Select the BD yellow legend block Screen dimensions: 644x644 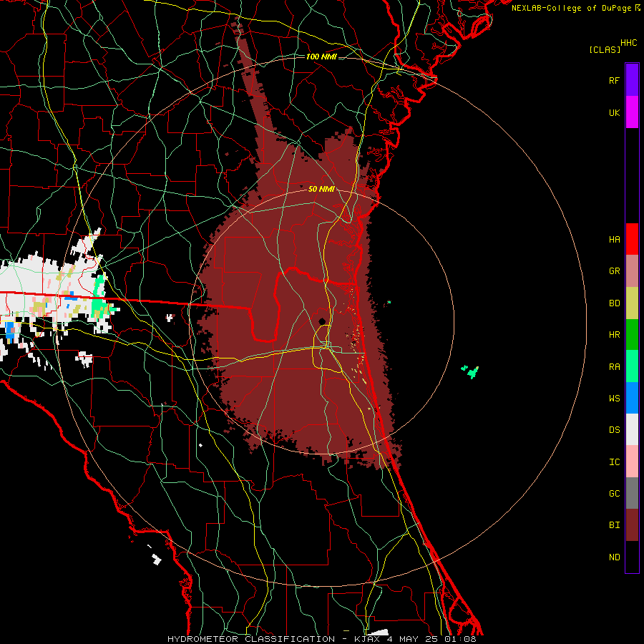click(x=632, y=303)
